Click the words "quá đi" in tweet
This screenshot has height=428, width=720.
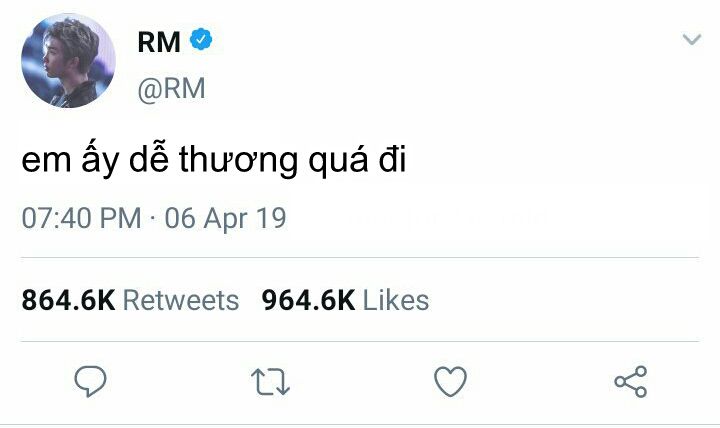pyautogui.click(x=357, y=160)
